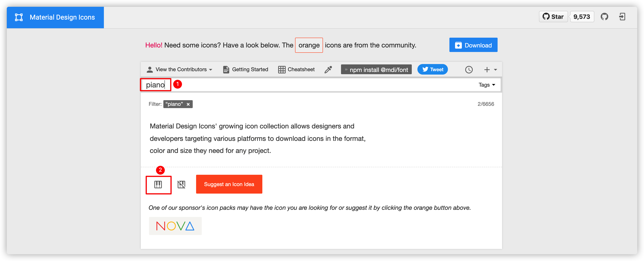Click the Tweet button
The width and height of the screenshot is (644, 261).
[432, 69]
